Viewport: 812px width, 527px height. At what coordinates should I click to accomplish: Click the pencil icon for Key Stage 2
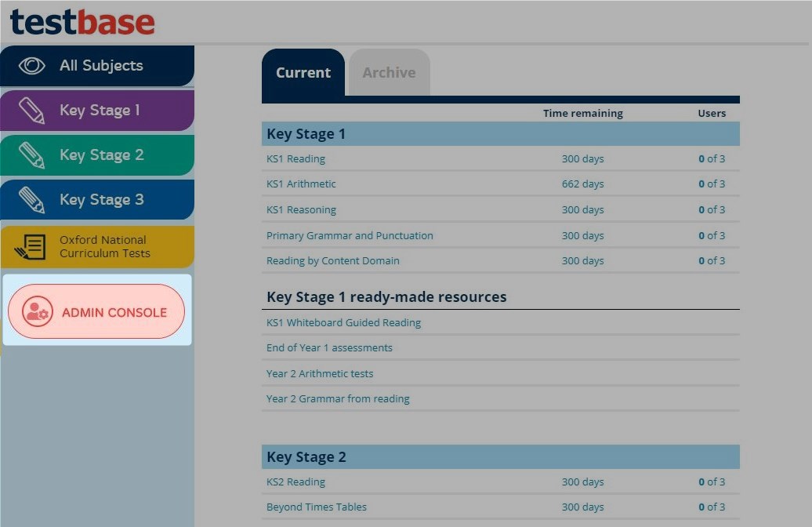tap(31, 155)
